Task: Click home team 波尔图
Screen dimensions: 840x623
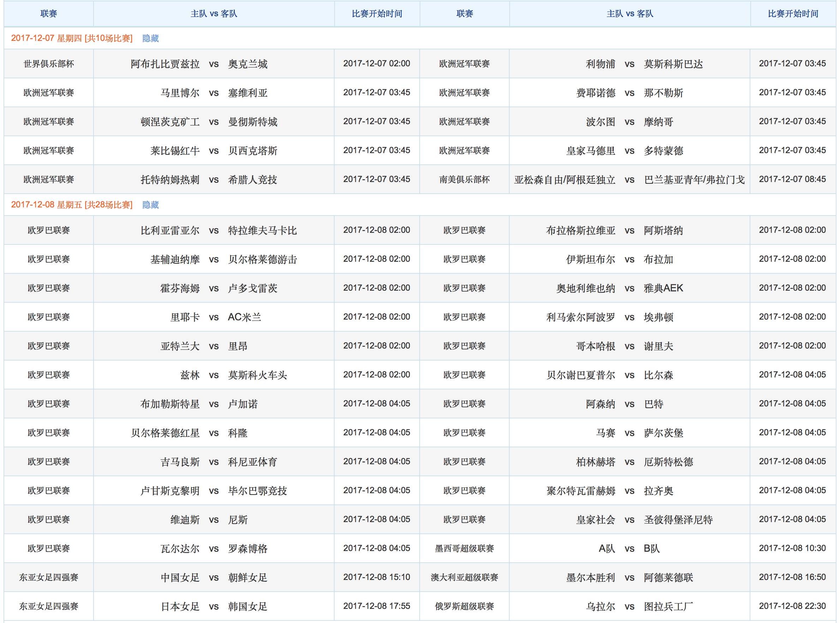Action: tap(600, 122)
